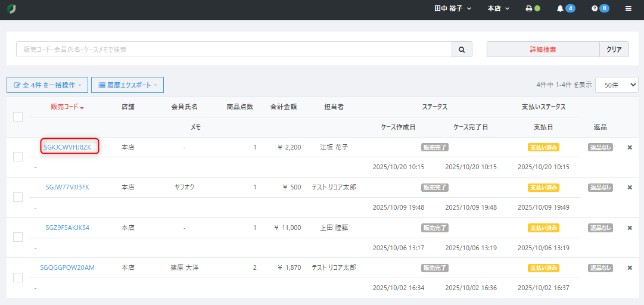Remove the SGQGGPOW20AM row via x icon

click(630, 267)
